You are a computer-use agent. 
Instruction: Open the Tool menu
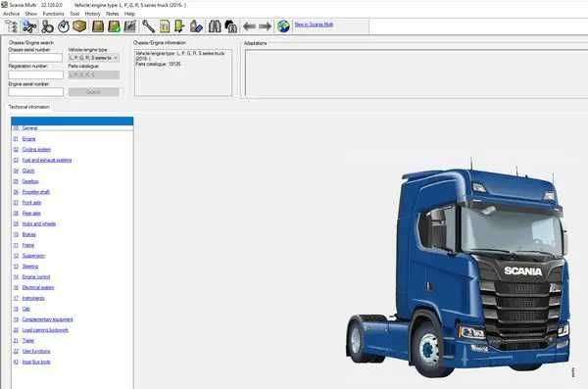pos(74,14)
